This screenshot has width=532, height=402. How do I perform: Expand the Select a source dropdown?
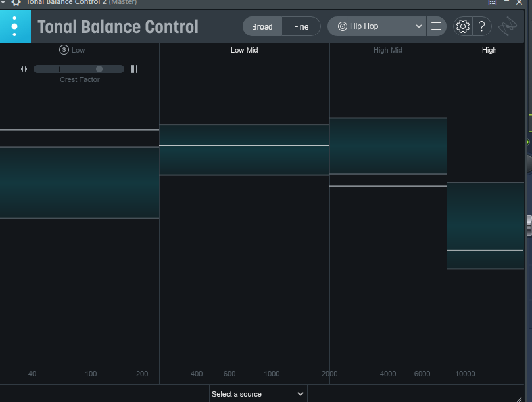tap(258, 394)
